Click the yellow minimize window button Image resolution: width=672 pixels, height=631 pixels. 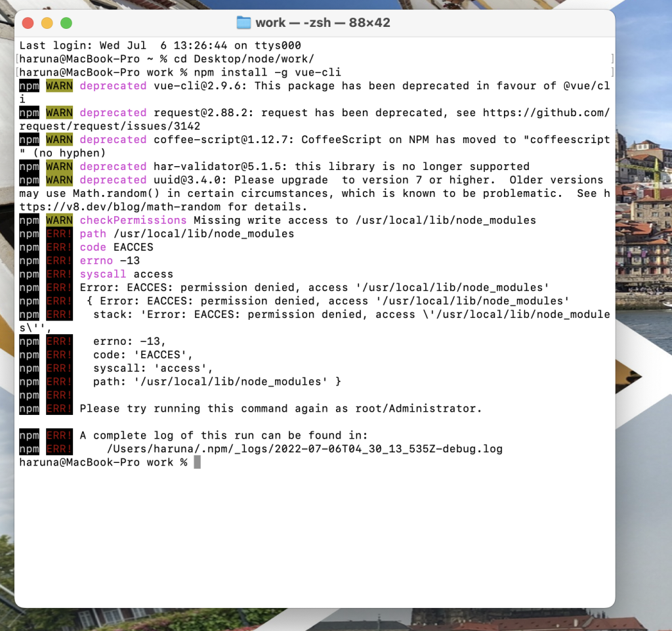point(47,23)
